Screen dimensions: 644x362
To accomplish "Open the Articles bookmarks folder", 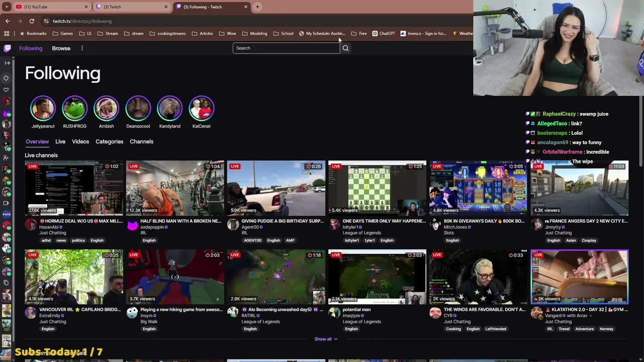I will coord(202,34).
